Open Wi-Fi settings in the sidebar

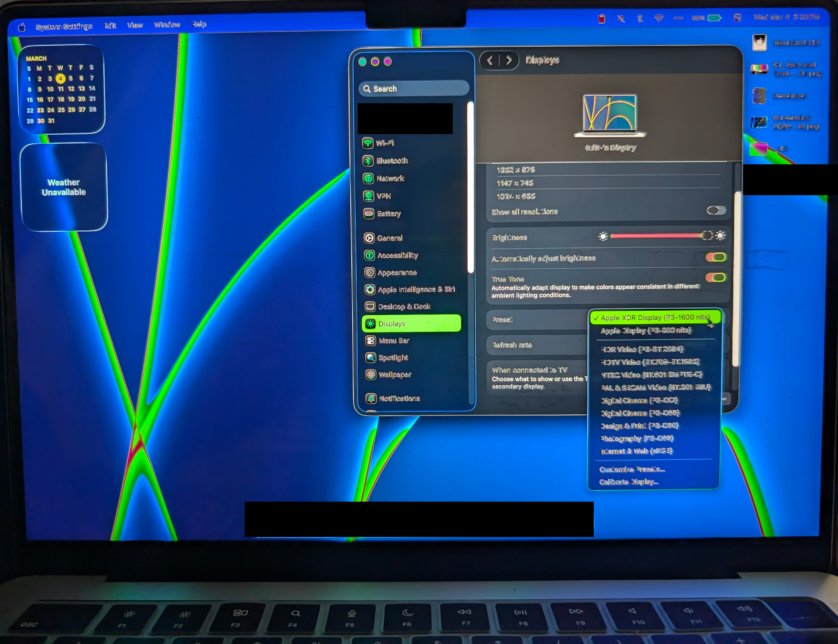(x=385, y=143)
